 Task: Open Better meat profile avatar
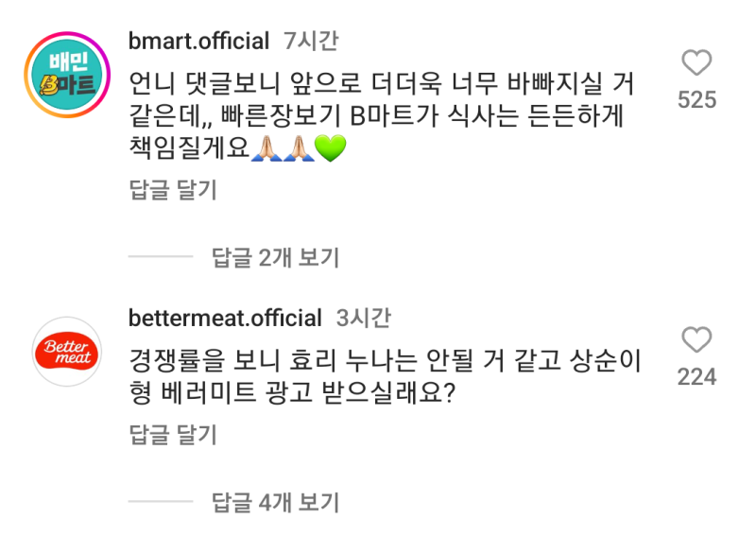(x=67, y=352)
